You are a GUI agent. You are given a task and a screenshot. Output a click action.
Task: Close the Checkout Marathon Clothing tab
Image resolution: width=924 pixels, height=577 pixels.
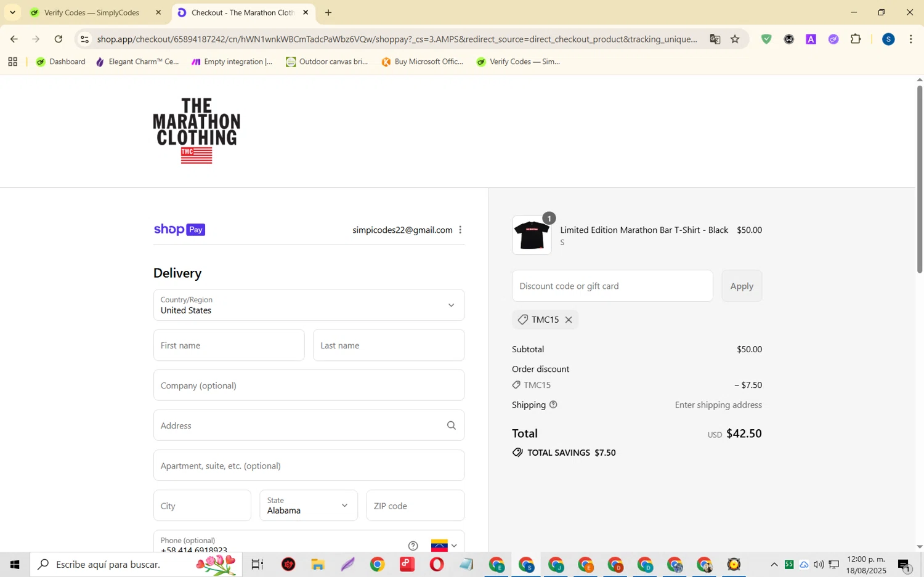click(306, 12)
